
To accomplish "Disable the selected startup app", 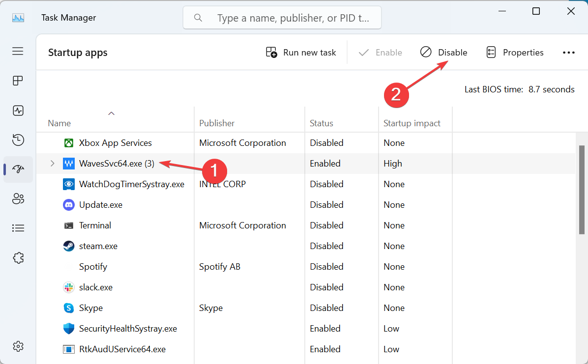I will 443,53.
